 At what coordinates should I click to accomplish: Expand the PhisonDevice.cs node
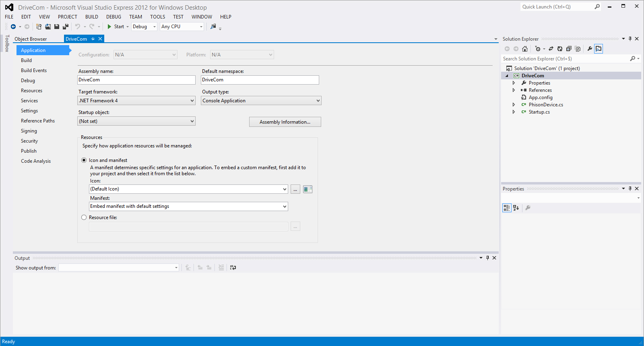pyautogui.click(x=514, y=105)
